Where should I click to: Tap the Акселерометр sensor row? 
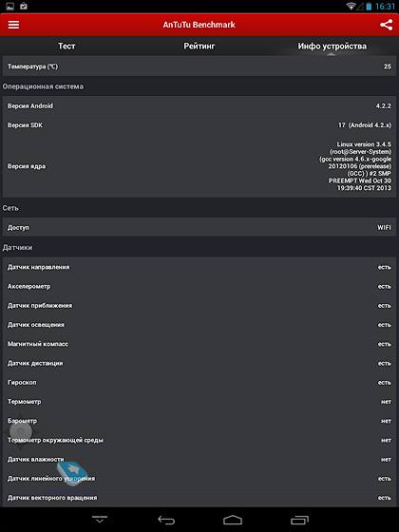click(199, 286)
